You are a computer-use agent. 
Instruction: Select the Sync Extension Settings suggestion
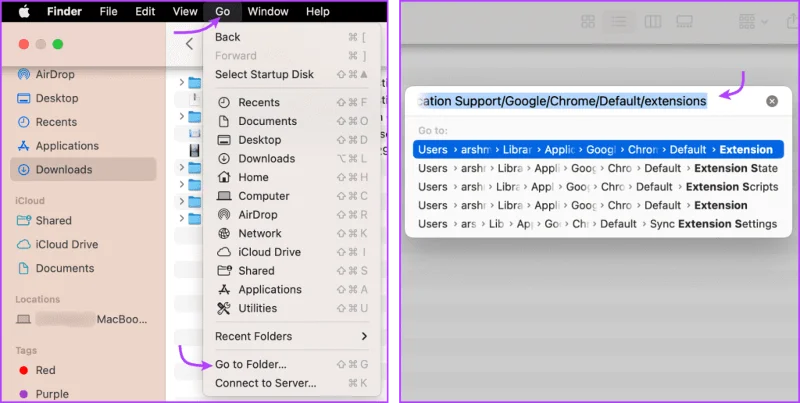coord(598,224)
